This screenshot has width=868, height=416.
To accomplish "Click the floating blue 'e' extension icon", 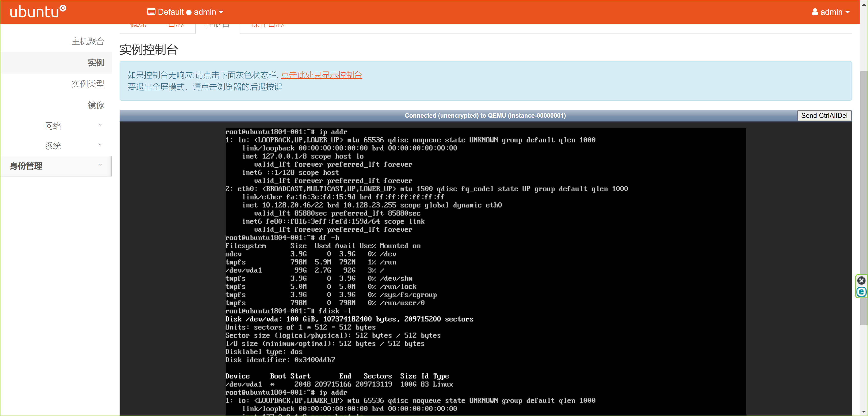I will (x=861, y=292).
